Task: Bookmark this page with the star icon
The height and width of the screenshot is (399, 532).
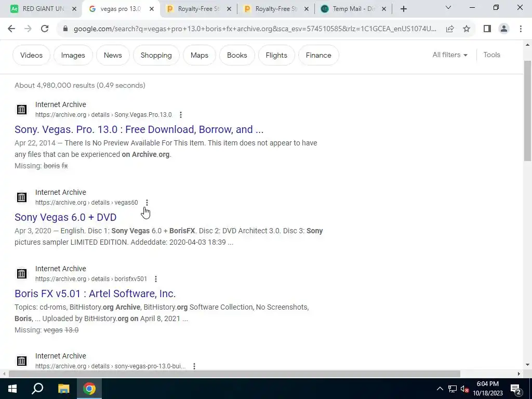Action: pos(467,29)
